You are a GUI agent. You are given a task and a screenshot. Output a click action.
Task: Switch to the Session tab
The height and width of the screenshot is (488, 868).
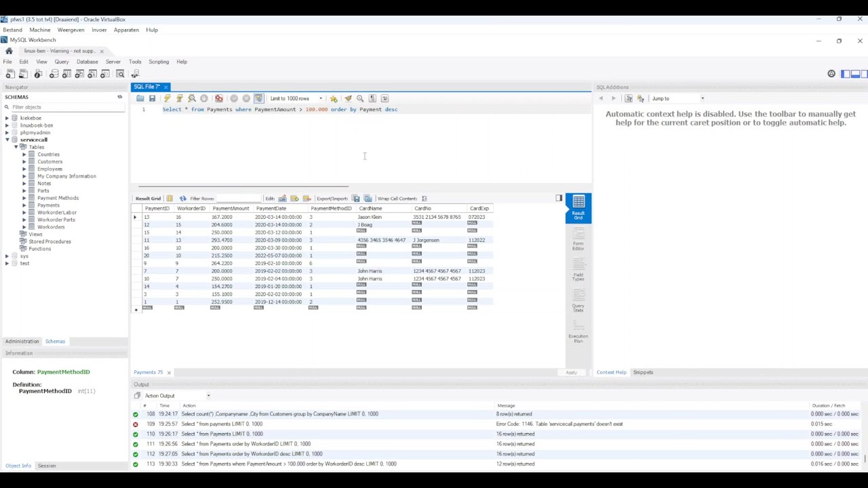[x=47, y=466]
